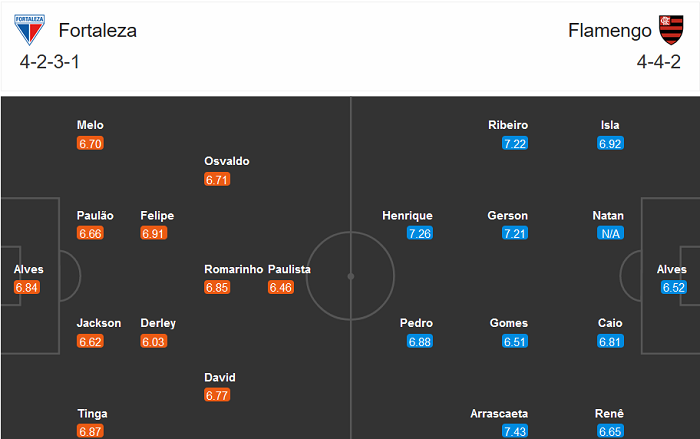Open Gerson's player name
Image resolution: width=700 pixels, height=439 pixels.
[x=508, y=215]
